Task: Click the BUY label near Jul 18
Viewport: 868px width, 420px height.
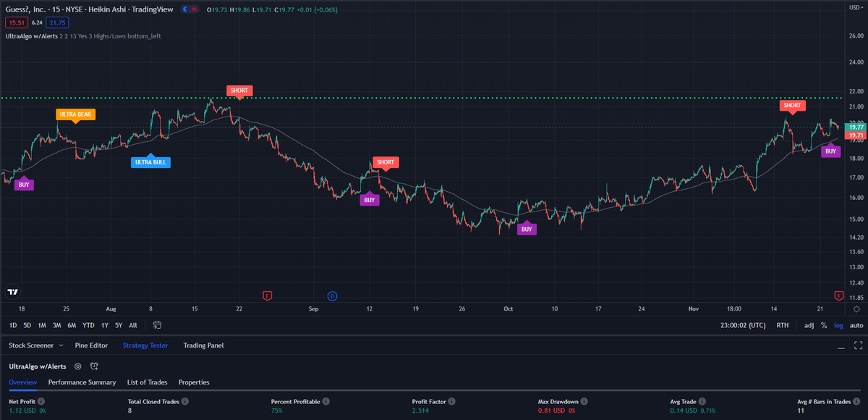Action: tap(24, 185)
